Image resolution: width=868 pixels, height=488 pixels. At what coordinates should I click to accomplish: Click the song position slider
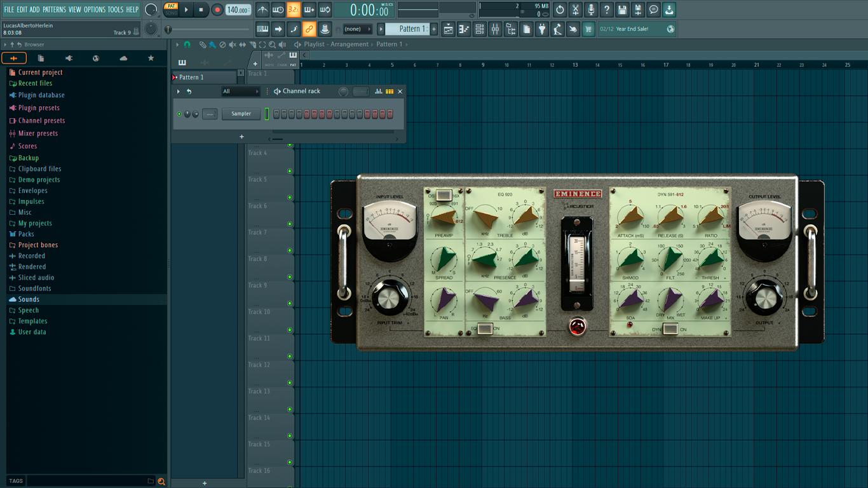209,29
